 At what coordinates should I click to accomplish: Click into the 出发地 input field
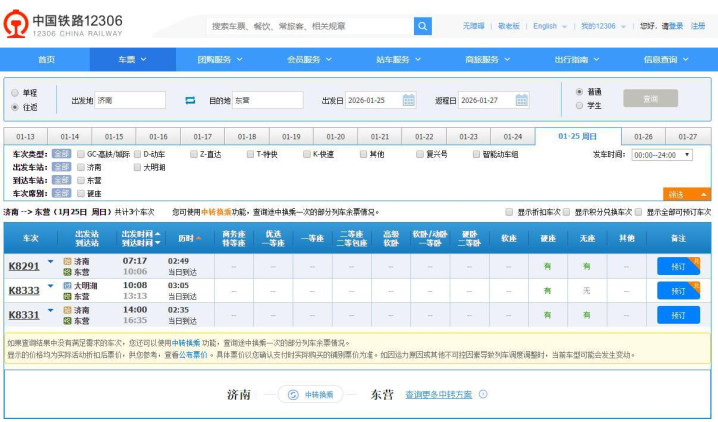pos(130,100)
